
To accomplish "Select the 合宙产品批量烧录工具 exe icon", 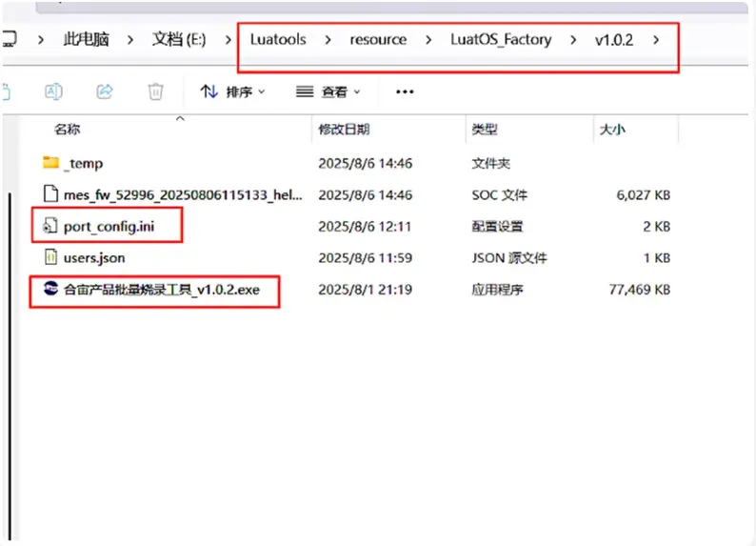I will tap(50, 288).
